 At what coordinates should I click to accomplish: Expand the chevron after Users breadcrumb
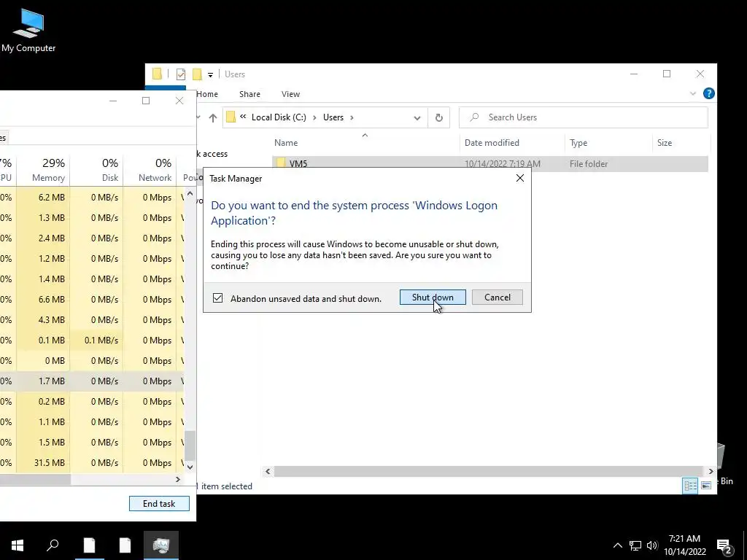pos(352,117)
